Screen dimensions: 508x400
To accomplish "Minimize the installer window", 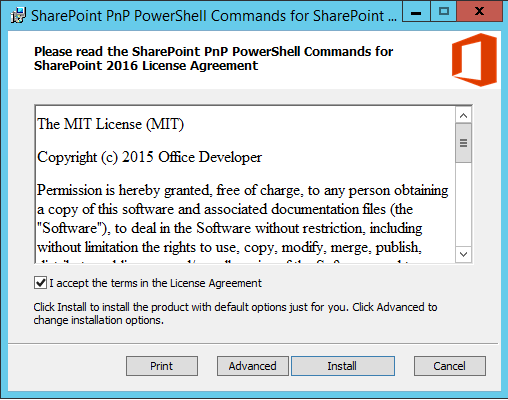I will pyautogui.click(x=416, y=12).
